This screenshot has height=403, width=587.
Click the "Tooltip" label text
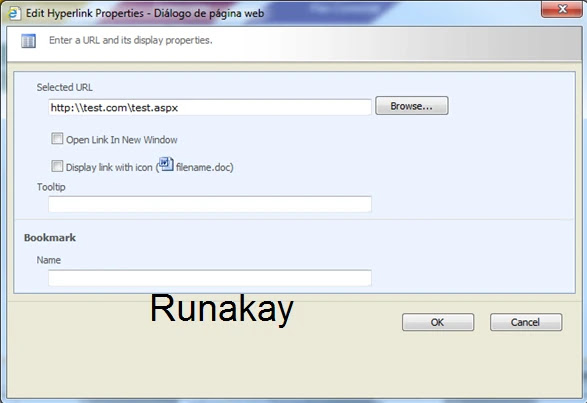coord(51,187)
